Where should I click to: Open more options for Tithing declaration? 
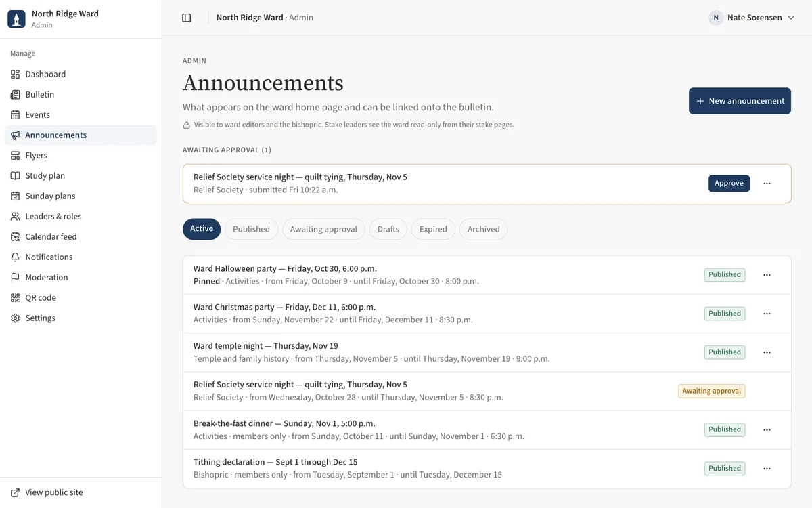click(767, 468)
